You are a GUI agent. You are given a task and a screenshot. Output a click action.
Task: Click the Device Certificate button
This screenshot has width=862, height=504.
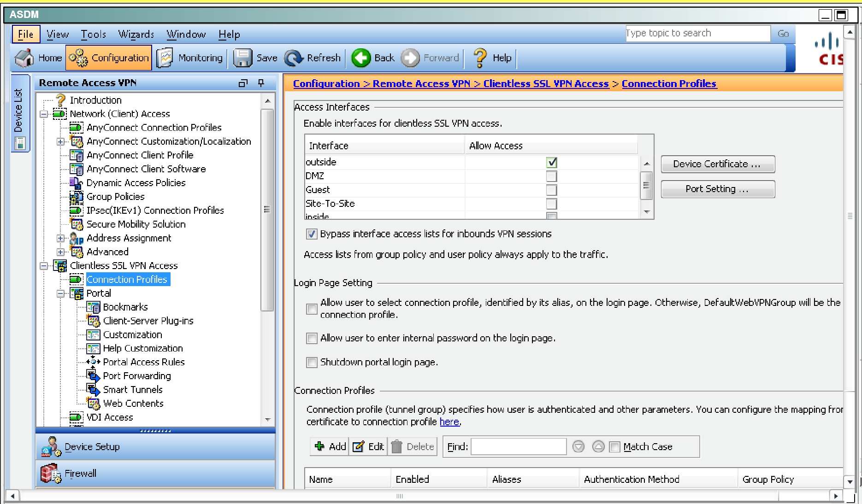[x=718, y=164]
